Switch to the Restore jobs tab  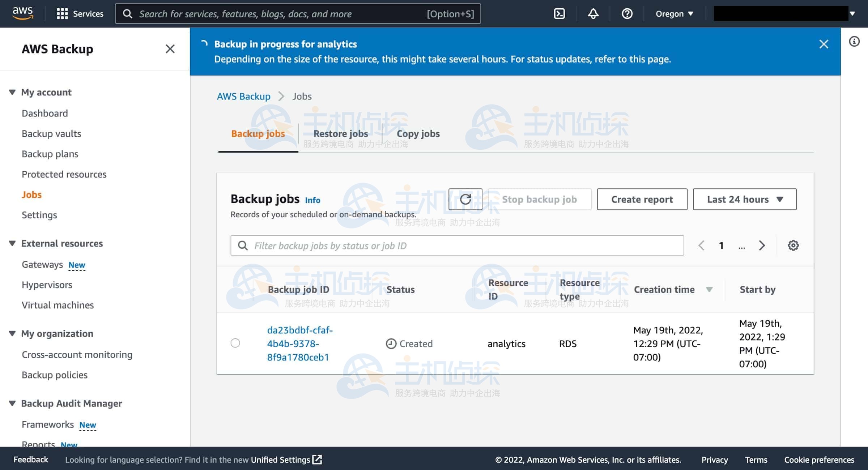click(x=340, y=134)
